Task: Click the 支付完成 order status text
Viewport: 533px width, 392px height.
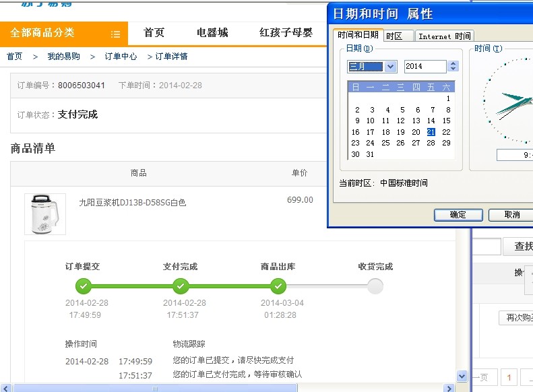Action: (x=78, y=115)
